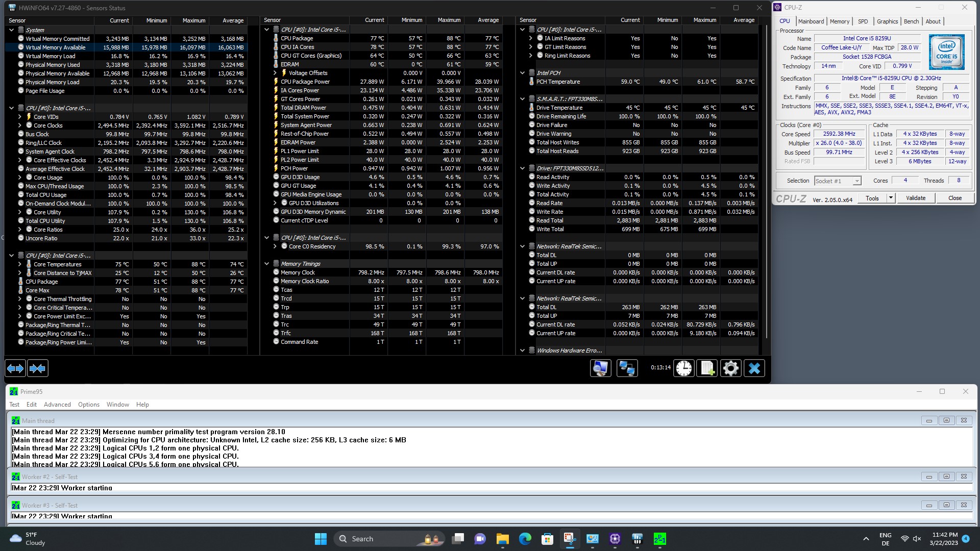
Task: Click the network monitors icon in HWiNFO
Action: pos(627,368)
